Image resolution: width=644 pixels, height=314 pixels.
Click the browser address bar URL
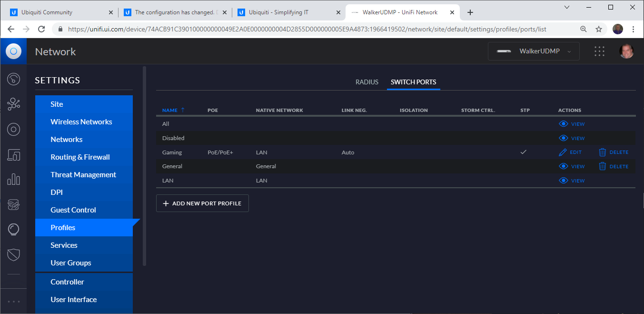tap(307, 29)
